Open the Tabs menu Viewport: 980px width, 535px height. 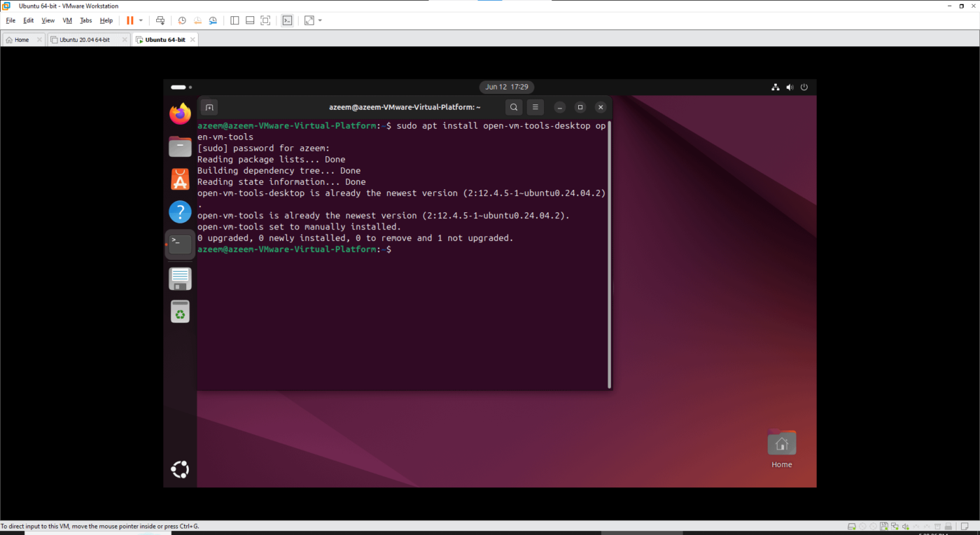coord(85,20)
